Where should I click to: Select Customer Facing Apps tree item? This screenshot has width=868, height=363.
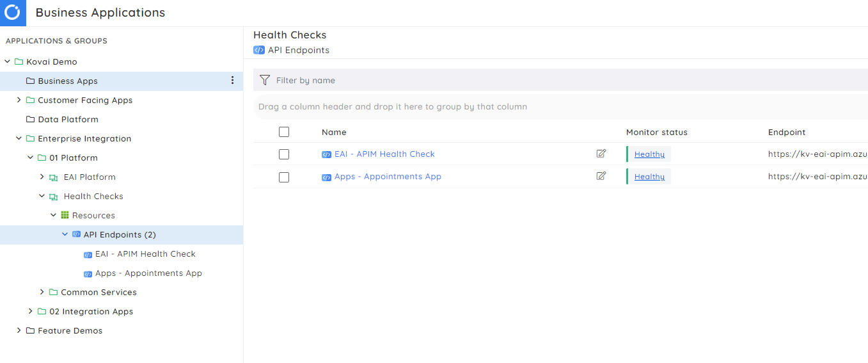coord(85,101)
